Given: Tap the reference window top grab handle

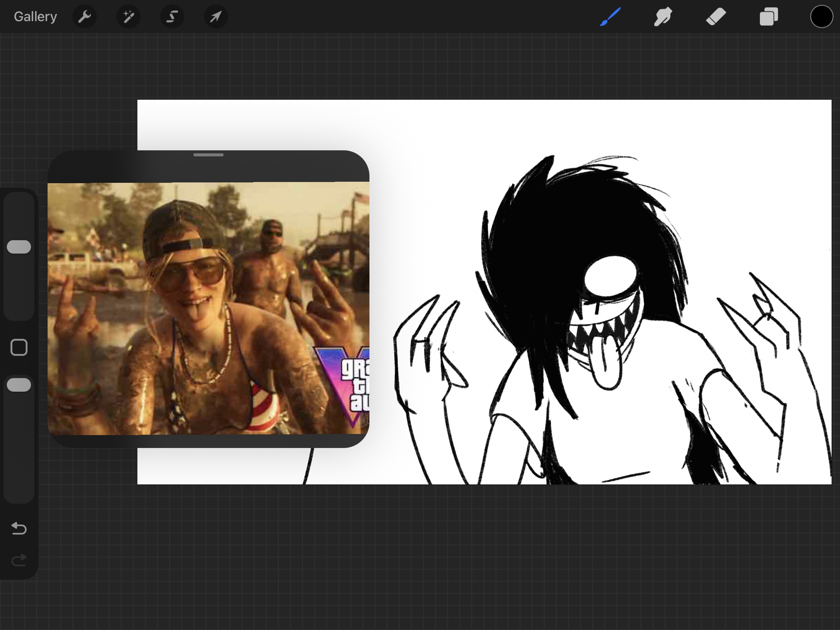Looking at the screenshot, I should click(x=208, y=155).
